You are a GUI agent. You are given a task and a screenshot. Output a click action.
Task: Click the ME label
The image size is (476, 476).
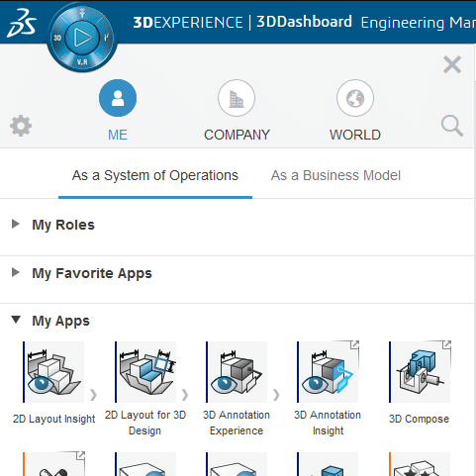click(118, 135)
